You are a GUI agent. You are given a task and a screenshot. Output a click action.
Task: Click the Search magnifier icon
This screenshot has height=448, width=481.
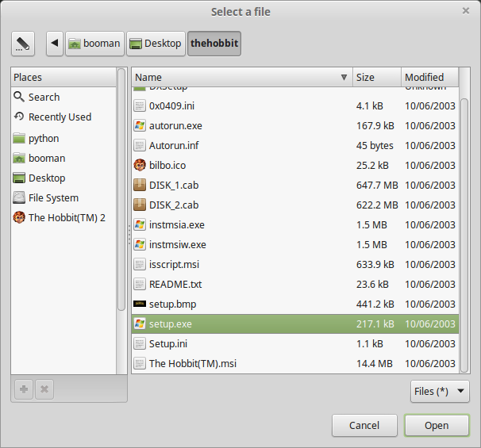click(19, 97)
